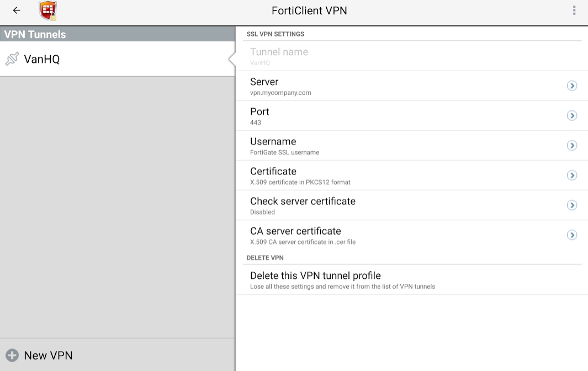Select the X.509 PKCS12 Certificate option
The height and width of the screenshot is (371, 588).
300,176
